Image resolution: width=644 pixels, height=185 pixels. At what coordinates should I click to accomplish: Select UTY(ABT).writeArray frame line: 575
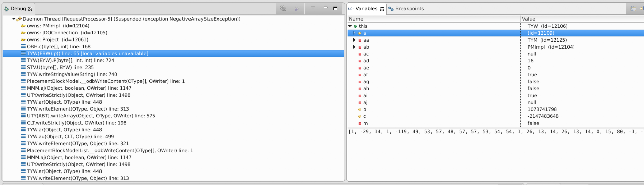coord(91,116)
